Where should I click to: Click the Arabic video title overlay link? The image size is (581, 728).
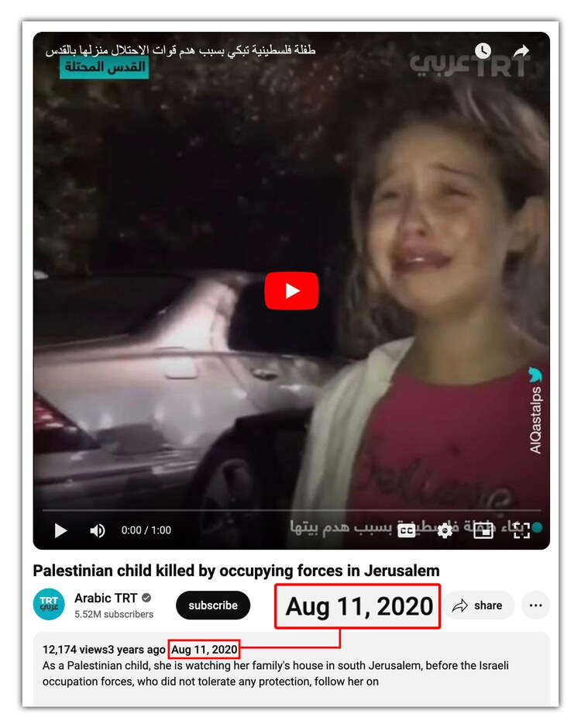point(180,50)
